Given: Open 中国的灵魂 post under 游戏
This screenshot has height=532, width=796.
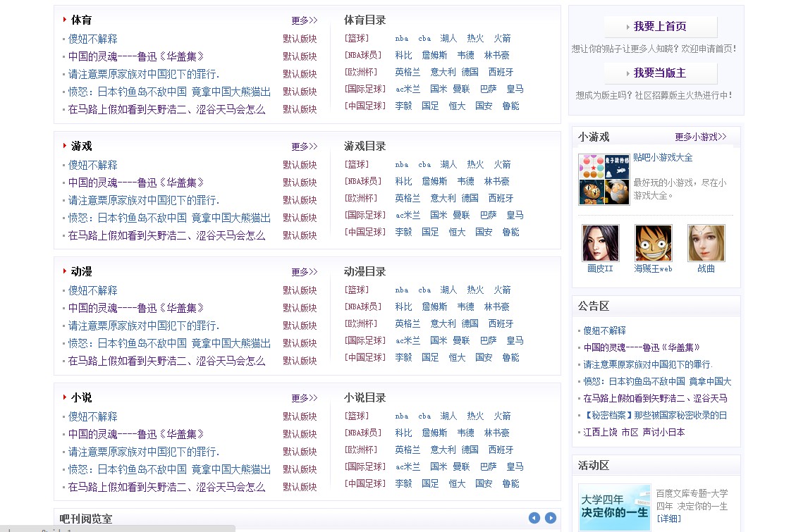Looking at the screenshot, I should point(136,183).
